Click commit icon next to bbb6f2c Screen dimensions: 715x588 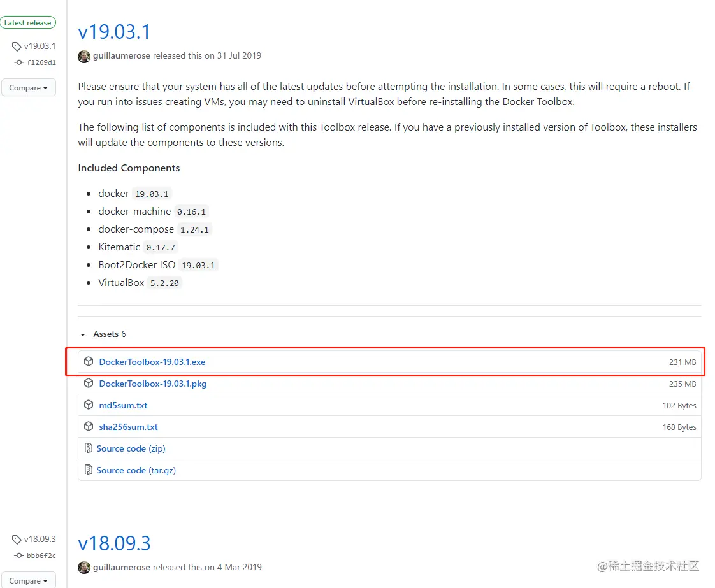18,556
